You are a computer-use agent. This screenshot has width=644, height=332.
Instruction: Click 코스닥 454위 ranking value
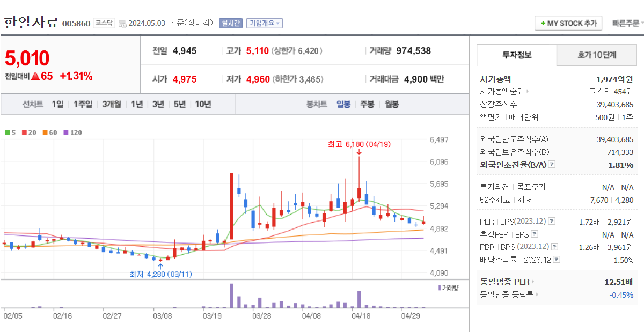coord(611,92)
